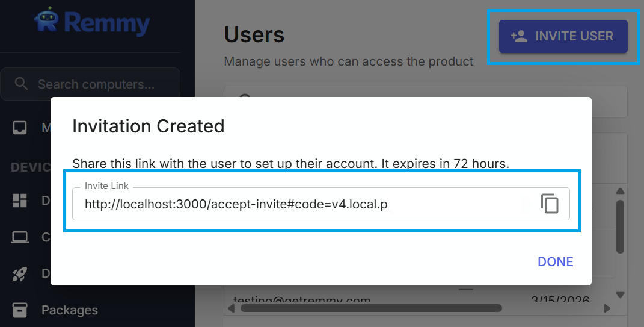644x327 pixels.
Task: Click the INVITE USER button label
Action: (x=574, y=36)
